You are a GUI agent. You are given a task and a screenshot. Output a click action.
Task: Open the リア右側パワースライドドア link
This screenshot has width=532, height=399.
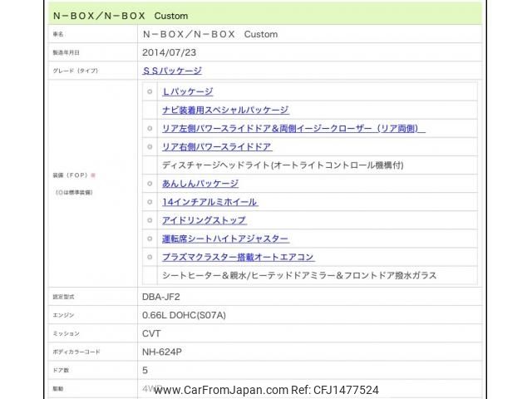click(x=217, y=146)
